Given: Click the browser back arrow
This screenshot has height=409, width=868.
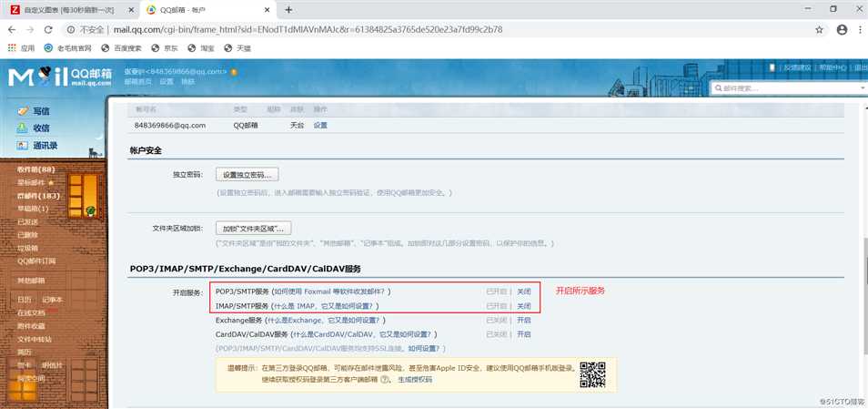Looking at the screenshot, I should point(12,29).
